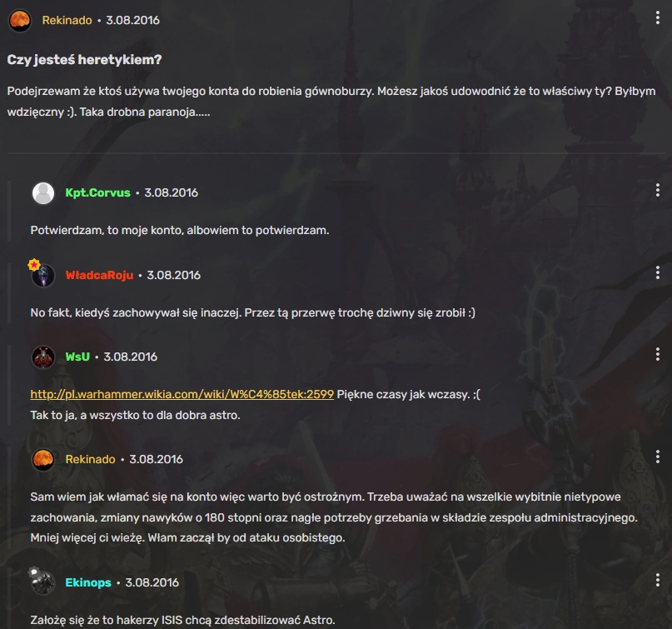Open WsU username link
672x629 pixels.
77,357
